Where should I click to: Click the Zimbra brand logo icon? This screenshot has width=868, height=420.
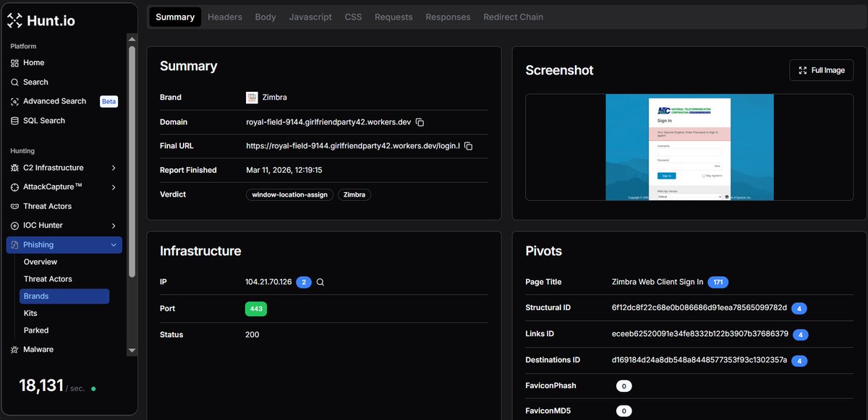[x=252, y=98]
